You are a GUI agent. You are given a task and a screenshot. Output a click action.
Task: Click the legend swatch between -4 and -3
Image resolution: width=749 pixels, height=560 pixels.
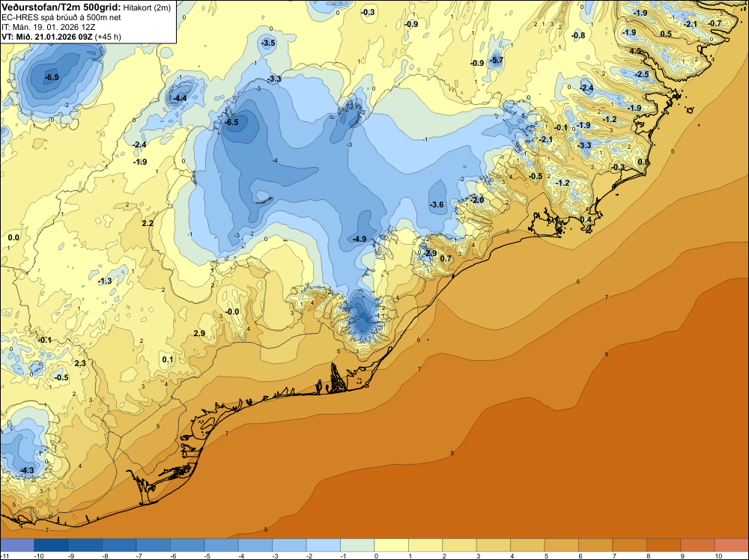[255, 545]
